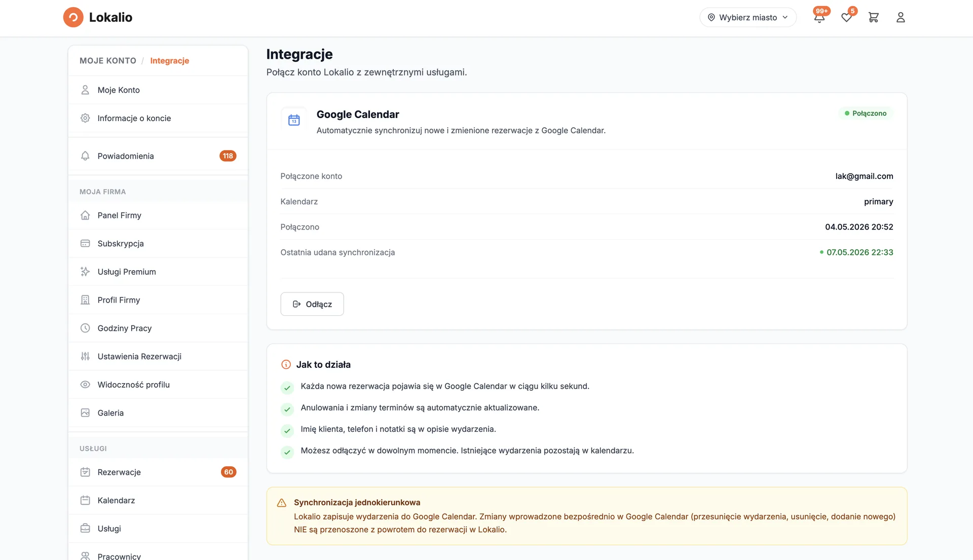Open Galeria in sidebar
The height and width of the screenshot is (560, 973).
tap(158, 413)
